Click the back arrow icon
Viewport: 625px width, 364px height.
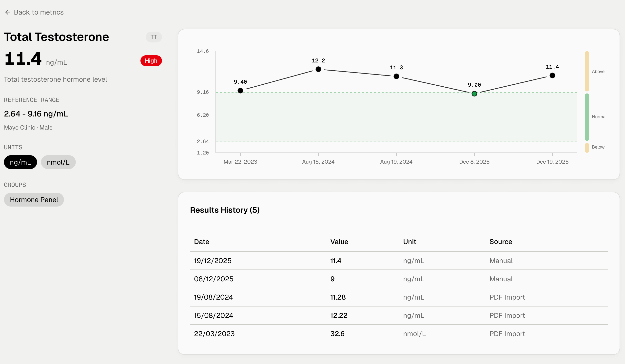8,12
